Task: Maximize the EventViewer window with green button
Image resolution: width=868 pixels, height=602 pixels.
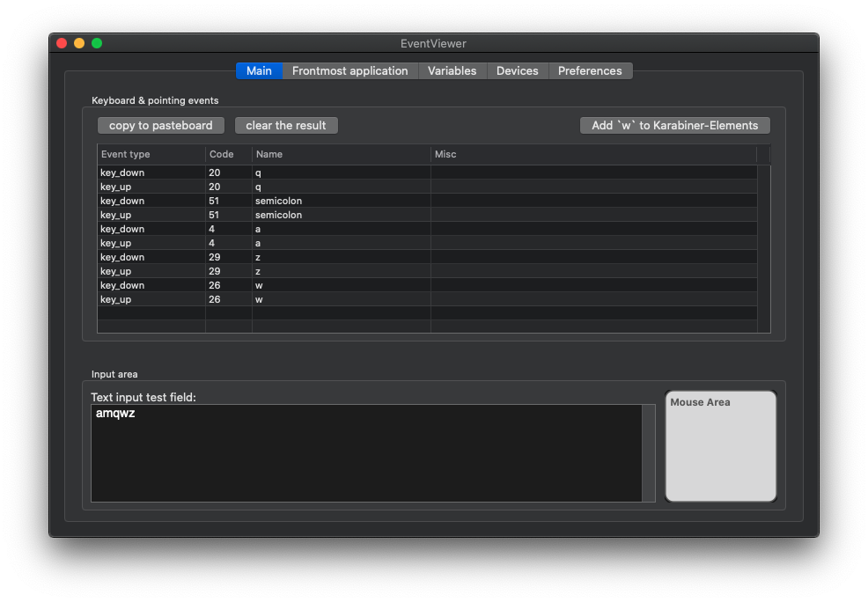Action: (x=97, y=43)
